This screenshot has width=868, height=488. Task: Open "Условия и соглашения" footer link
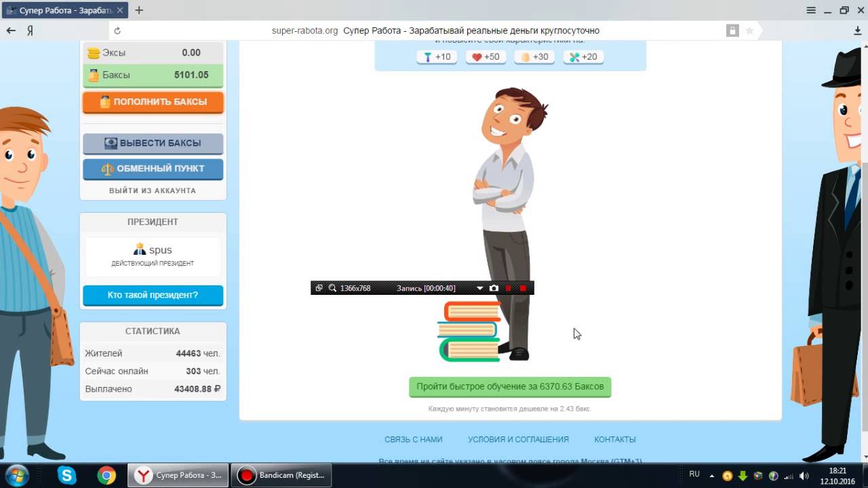click(x=518, y=439)
